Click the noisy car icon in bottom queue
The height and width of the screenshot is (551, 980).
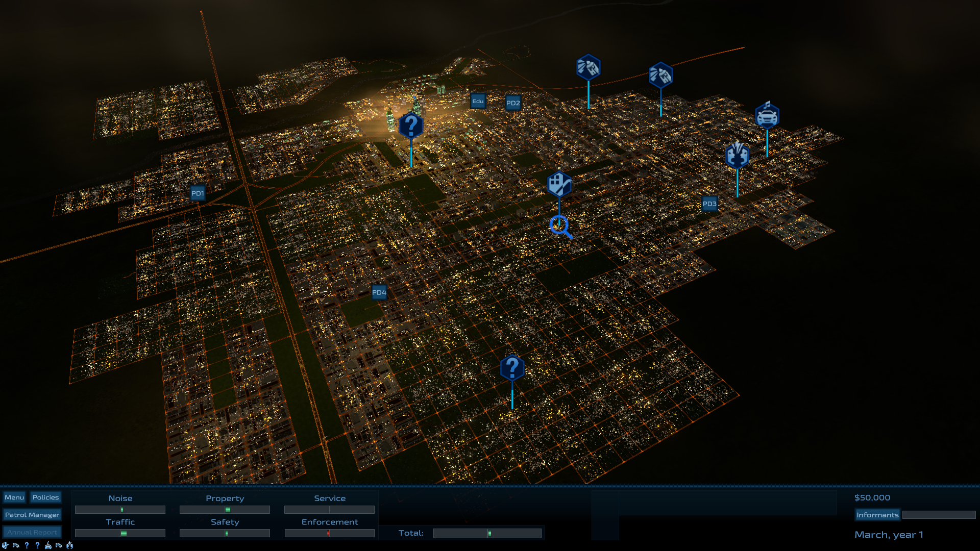pos(48,546)
